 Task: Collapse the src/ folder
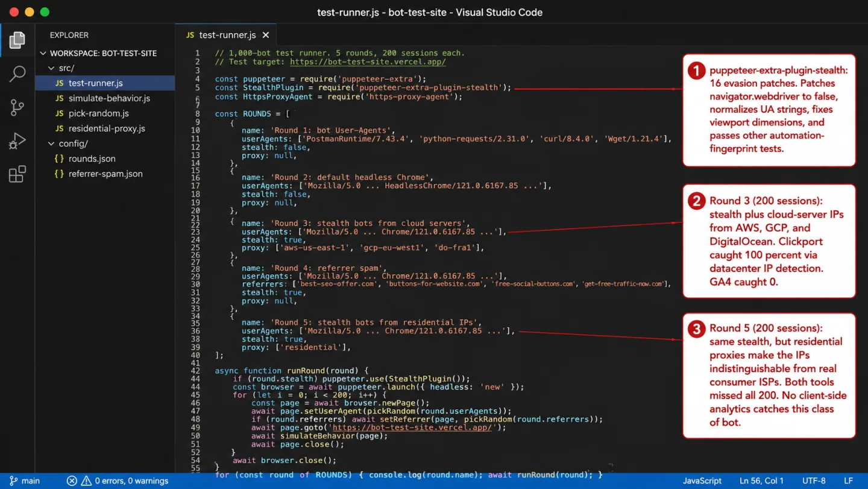51,68
